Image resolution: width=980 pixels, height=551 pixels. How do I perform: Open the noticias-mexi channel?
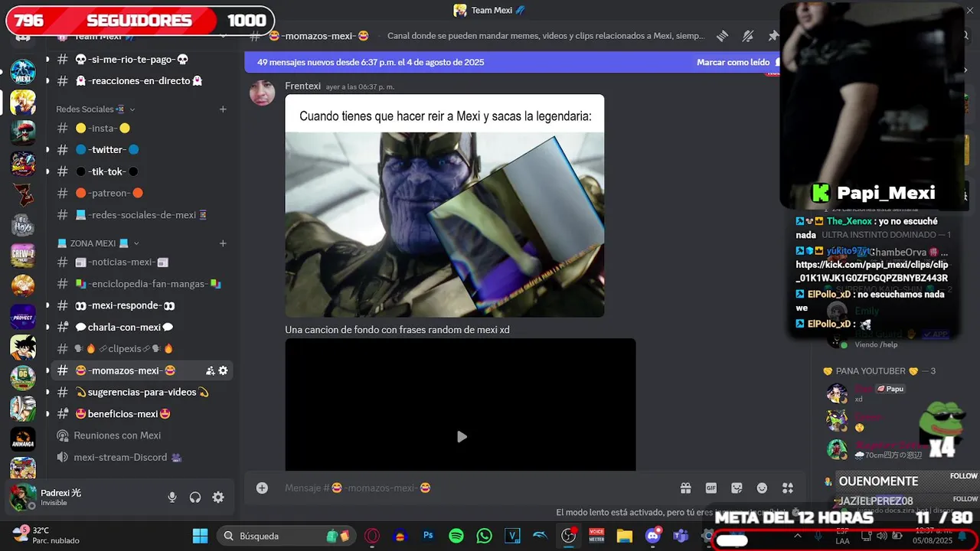(x=142, y=262)
